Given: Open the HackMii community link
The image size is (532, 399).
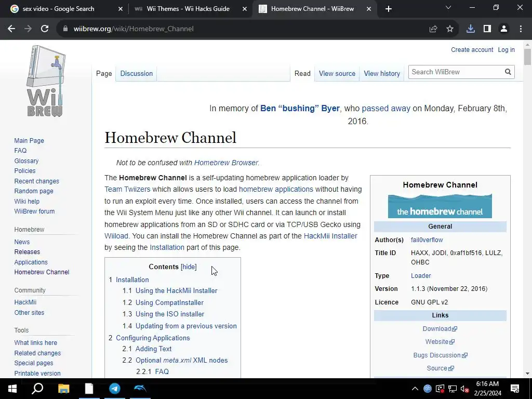Looking at the screenshot, I should pyautogui.click(x=25, y=302).
